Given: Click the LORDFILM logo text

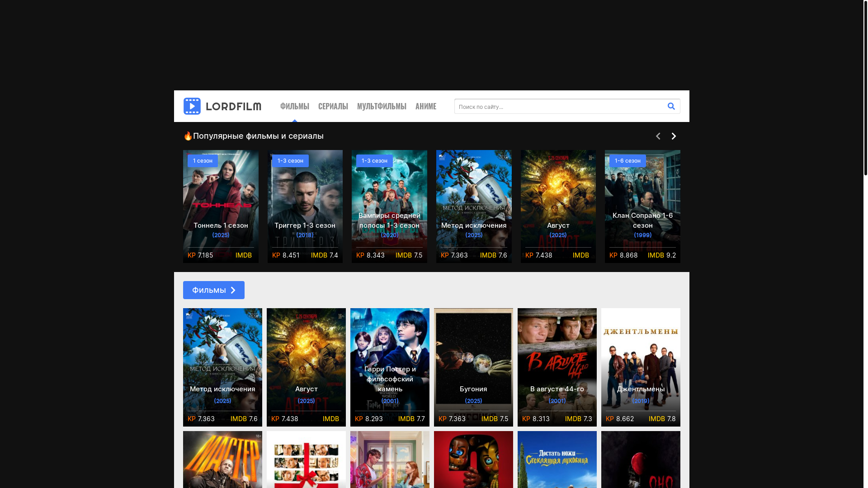Looking at the screenshot, I should click(x=233, y=107).
